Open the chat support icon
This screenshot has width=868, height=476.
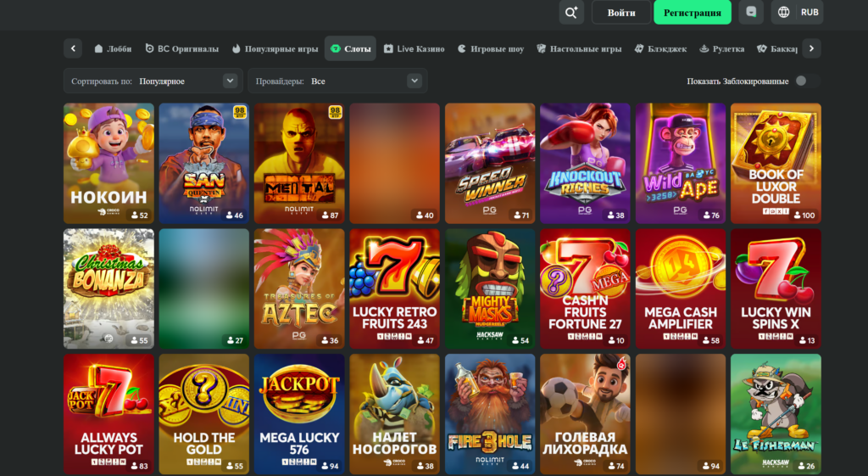[x=751, y=12]
